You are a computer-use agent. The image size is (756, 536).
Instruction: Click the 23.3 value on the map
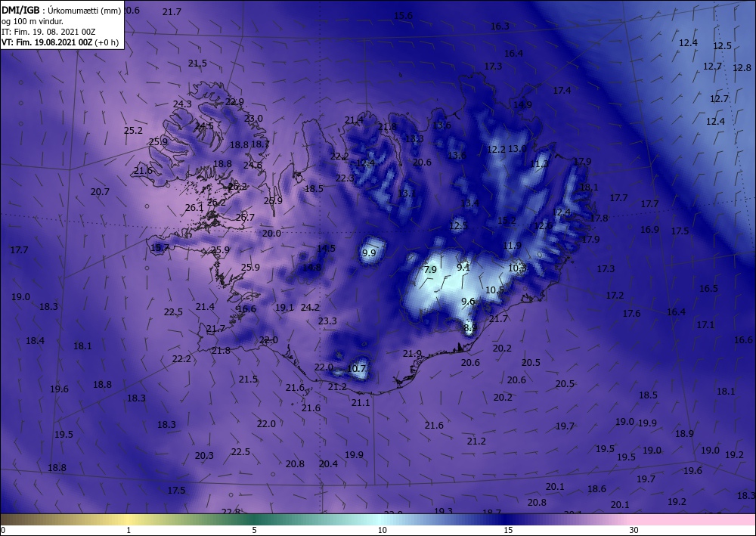pyautogui.click(x=327, y=321)
